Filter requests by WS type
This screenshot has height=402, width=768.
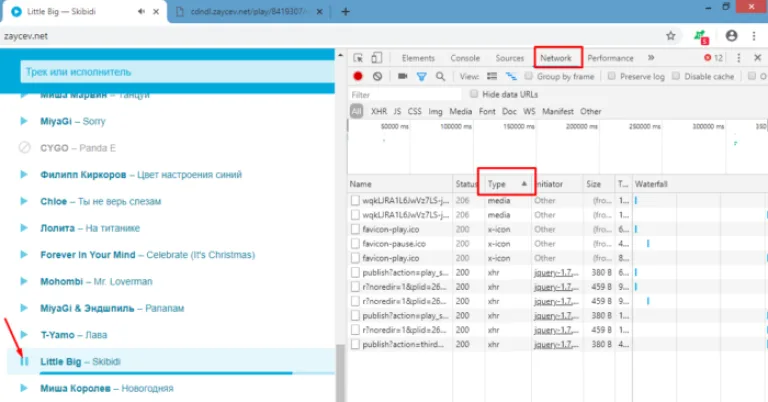pos(529,111)
